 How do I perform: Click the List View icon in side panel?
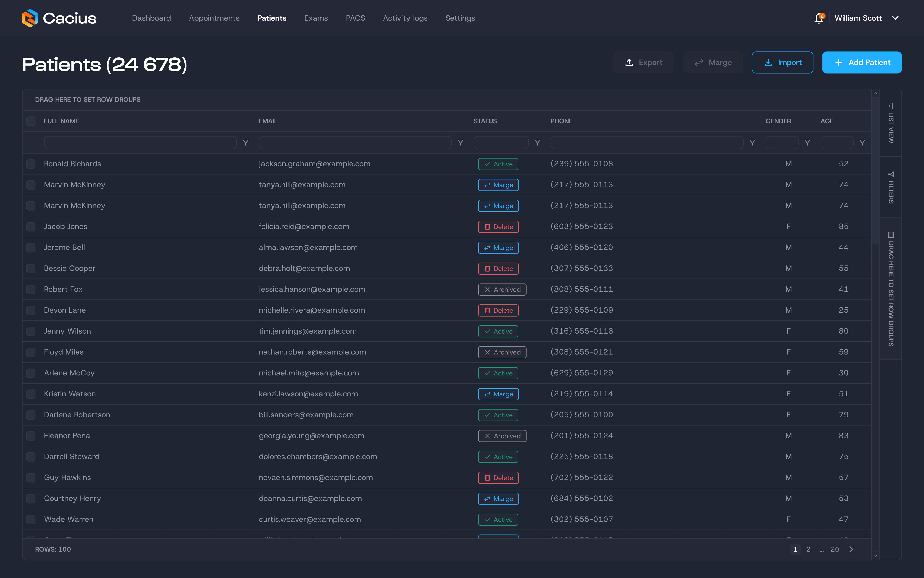[x=891, y=106]
